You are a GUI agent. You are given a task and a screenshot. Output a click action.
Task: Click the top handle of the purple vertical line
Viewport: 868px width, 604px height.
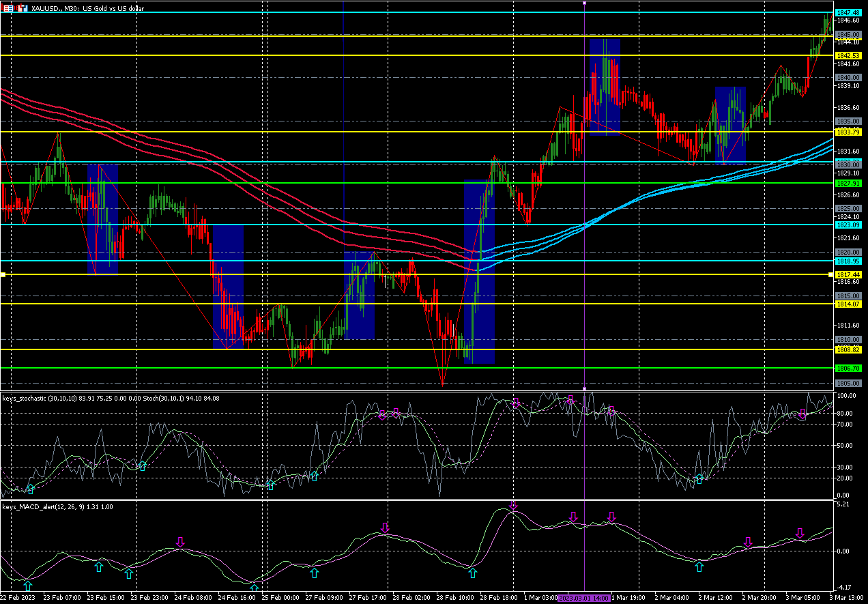[585, 3]
